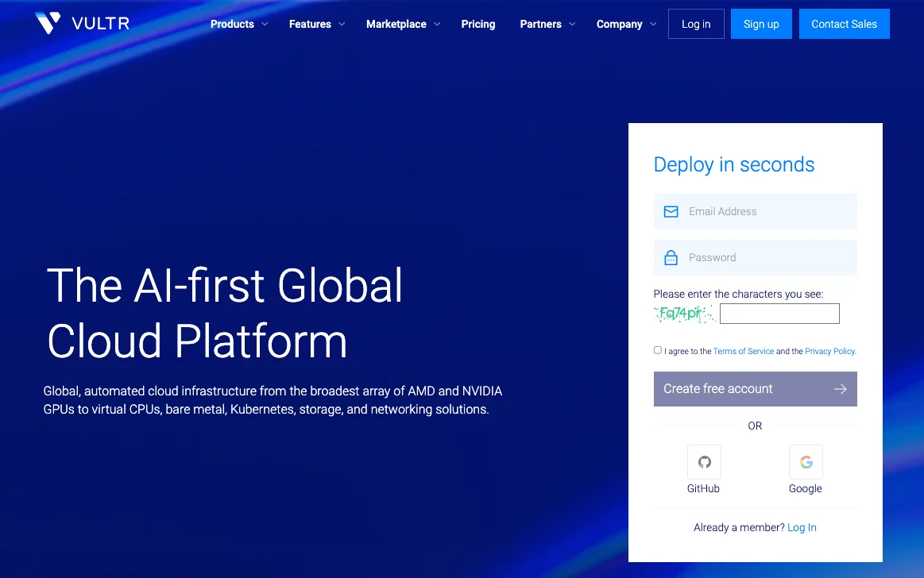Click the Sign up button

pos(761,24)
